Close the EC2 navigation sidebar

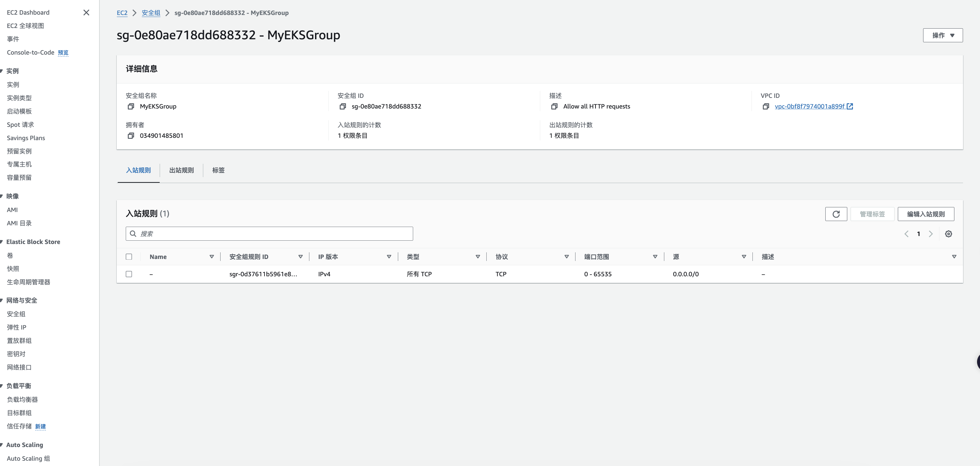[86, 13]
